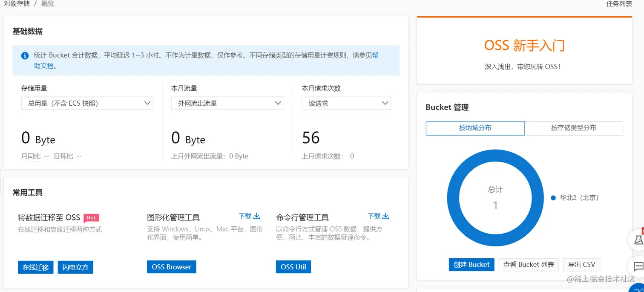Open the OSS Browser button
644x292 pixels.
point(171,267)
